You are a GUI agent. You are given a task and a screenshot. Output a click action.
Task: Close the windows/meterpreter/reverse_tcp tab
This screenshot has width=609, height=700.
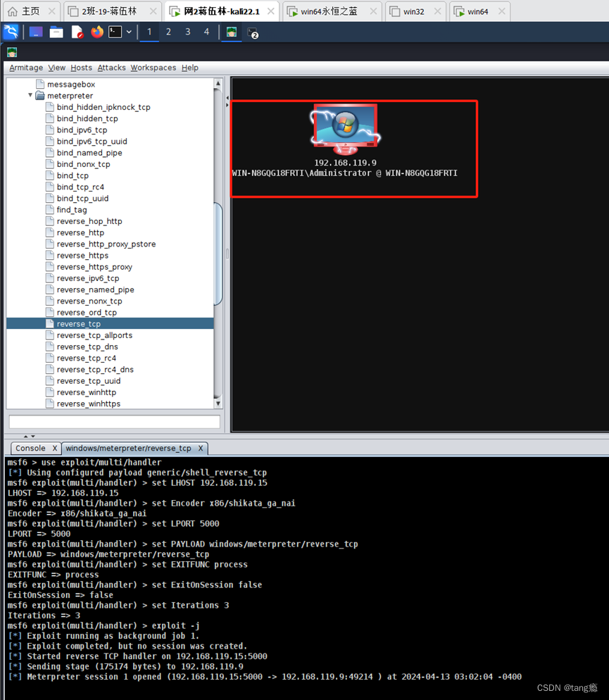(x=201, y=448)
